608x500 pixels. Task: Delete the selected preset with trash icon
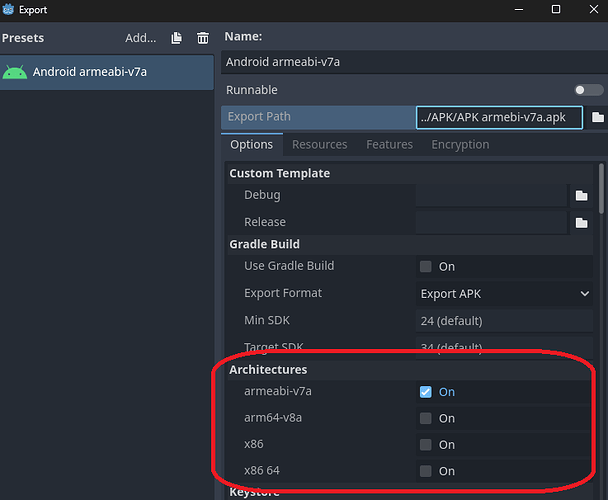coord(203,38)
